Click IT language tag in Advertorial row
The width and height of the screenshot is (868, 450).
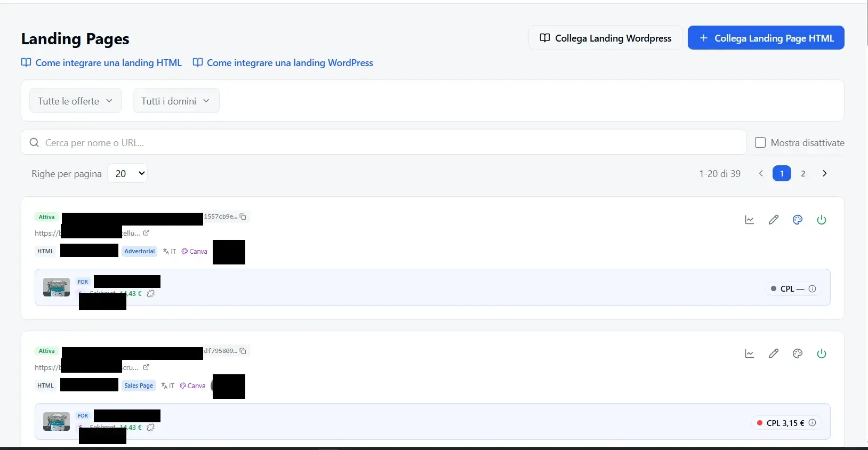[x=169, y=251]
